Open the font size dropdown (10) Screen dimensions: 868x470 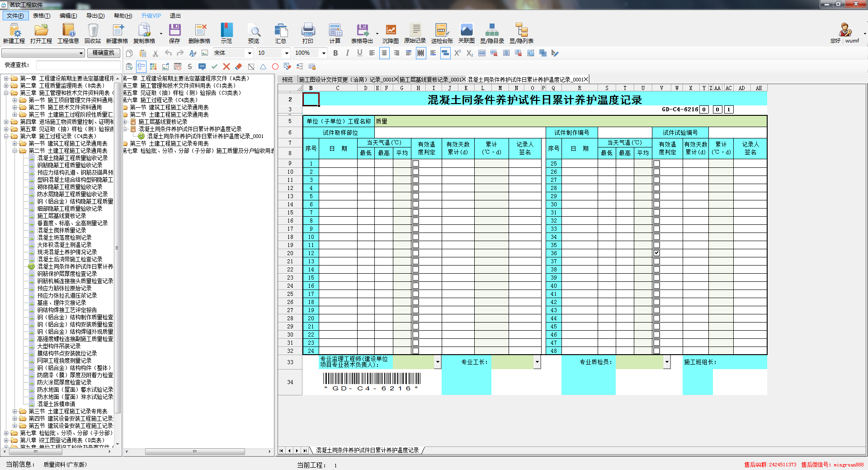point(287,53)
